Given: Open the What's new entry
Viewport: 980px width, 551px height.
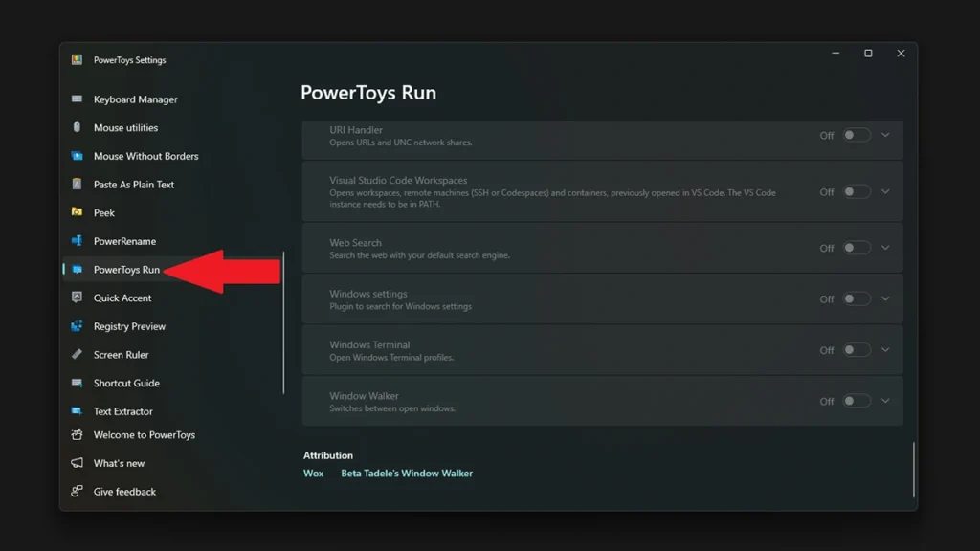Looking at the screenshot, I should click(119, 463).
